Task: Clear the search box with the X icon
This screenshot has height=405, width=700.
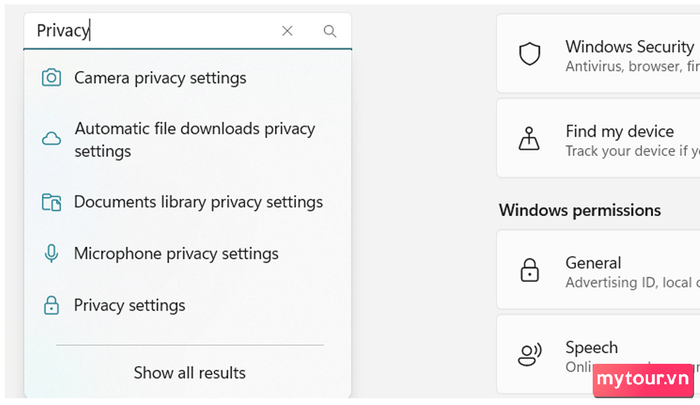Action: (x=287, y=31)
